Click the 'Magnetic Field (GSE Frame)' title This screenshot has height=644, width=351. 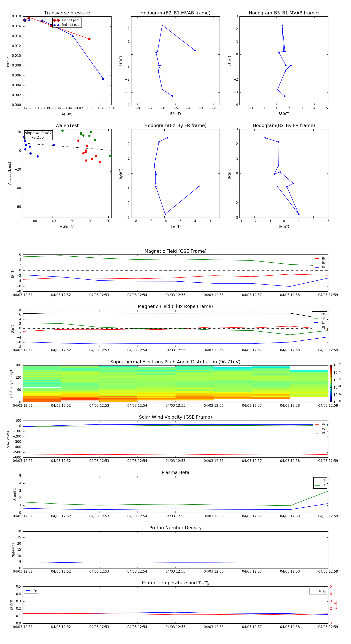pyautogui.click(x=175, y=251)
